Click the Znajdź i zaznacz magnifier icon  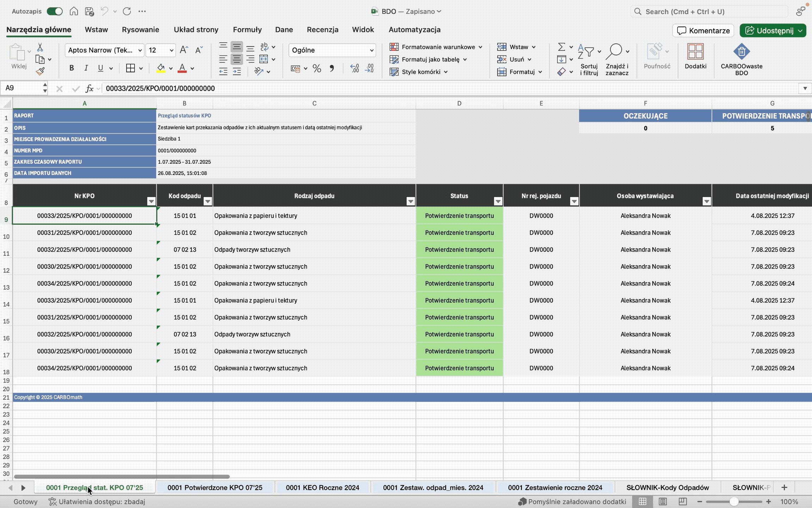614,52
